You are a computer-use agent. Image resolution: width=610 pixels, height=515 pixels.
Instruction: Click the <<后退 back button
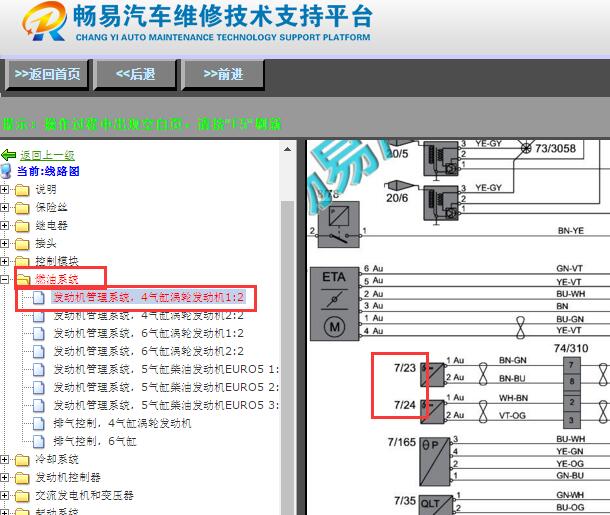(x=135, y=74)
